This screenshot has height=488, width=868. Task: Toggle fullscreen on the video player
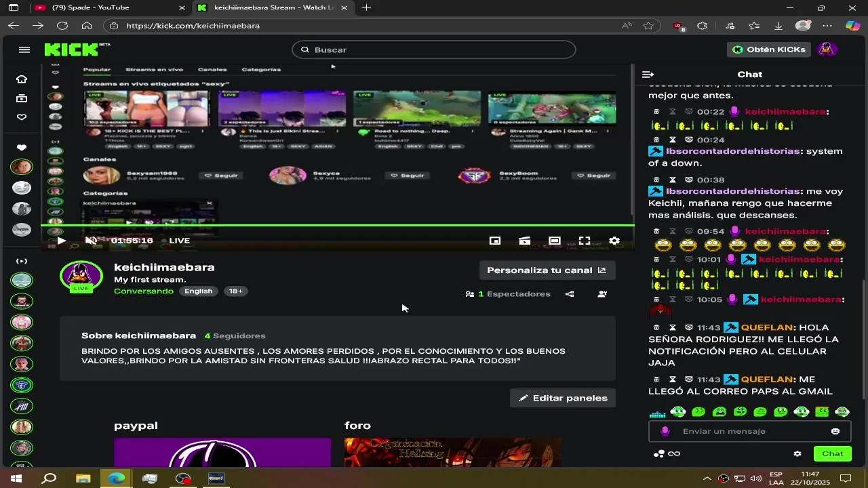click(x=585, y=241)
